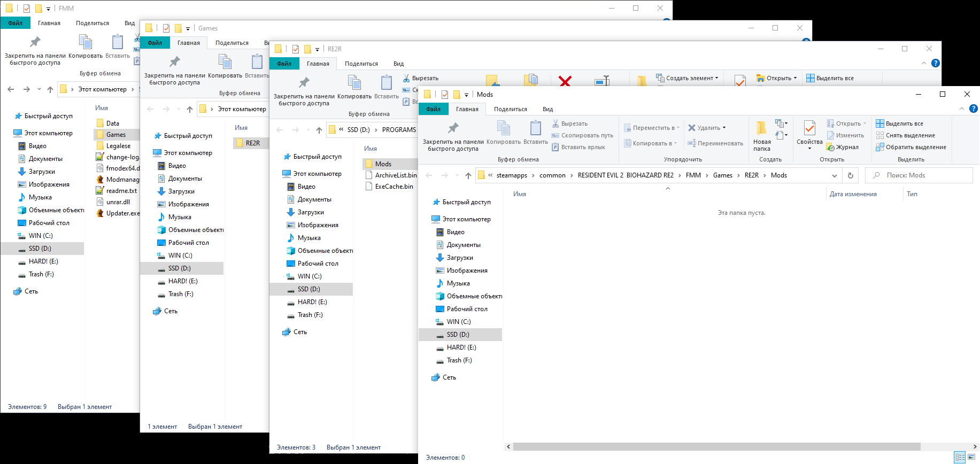Open quick access toolbar dropdown in Mods title bar
Viewport: 980px width, 464px height.
coord(466,95)
